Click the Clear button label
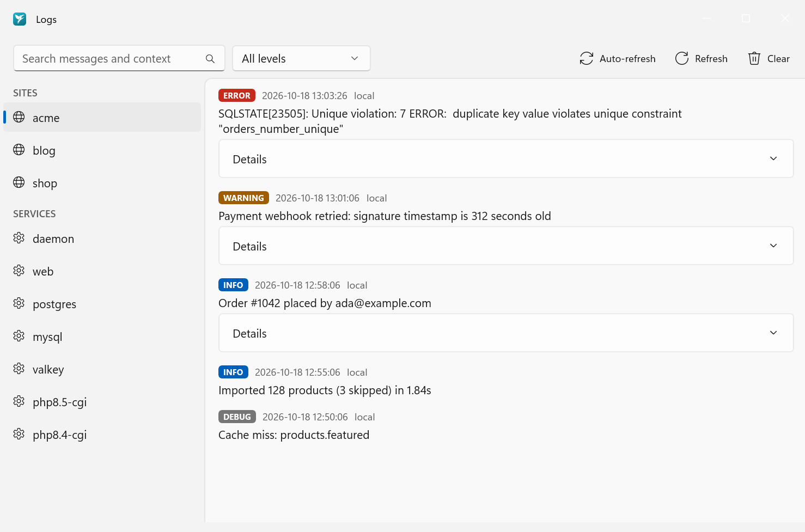Image resolution: width=805 pixels, height=532 pixels. pos(778,59)
